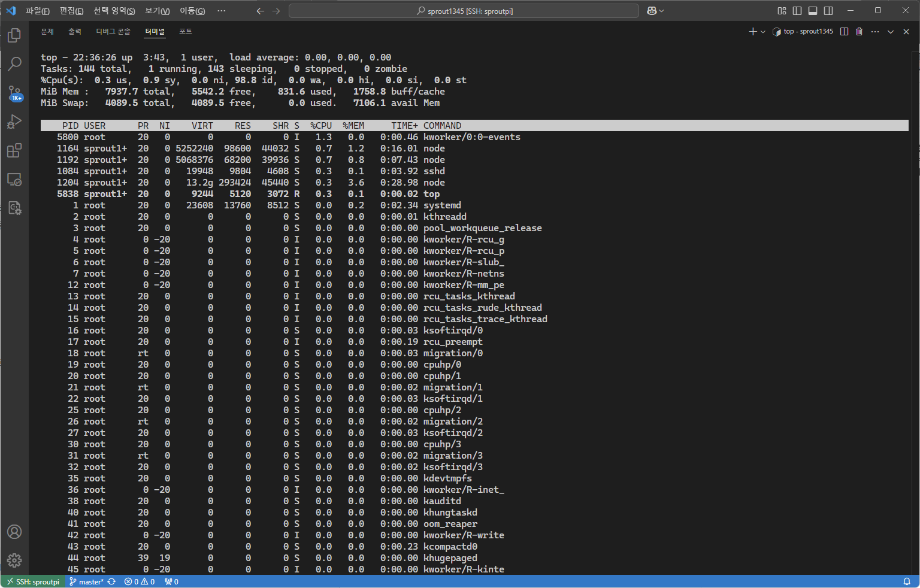The height and width of the screenshot is (588, 920).
Task: Open the Search view in activity bar
Action: coord(14,63)
